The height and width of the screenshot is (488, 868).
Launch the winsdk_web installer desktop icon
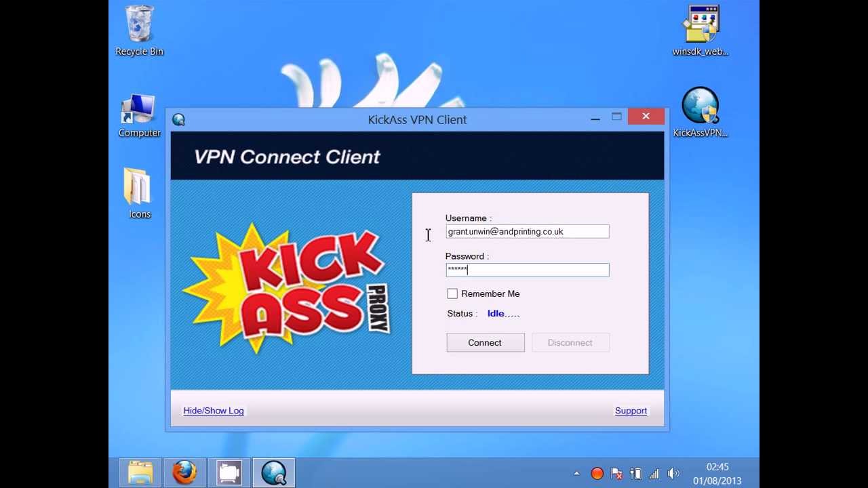click(x=701, y=31)
